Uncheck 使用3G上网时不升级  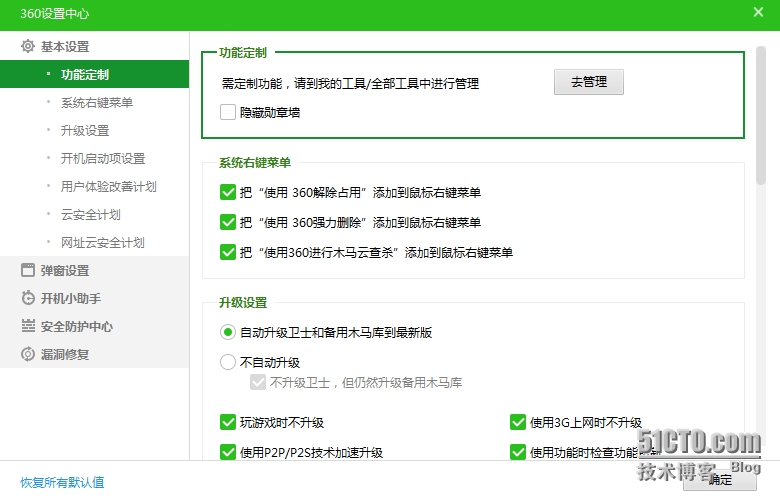click(518, 422)
